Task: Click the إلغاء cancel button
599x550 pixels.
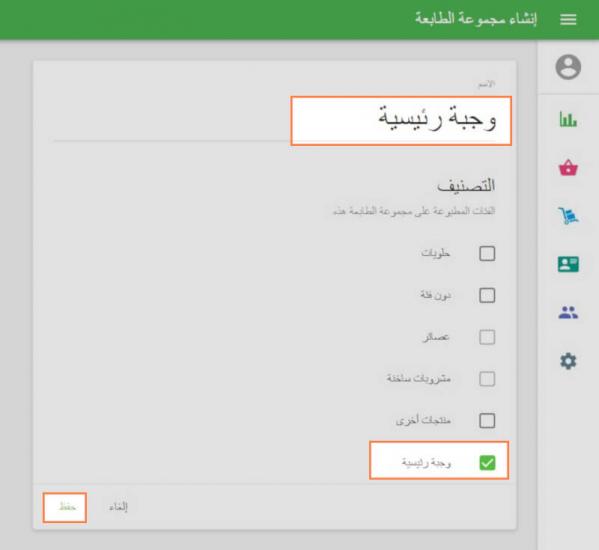Action: point(118,507)
